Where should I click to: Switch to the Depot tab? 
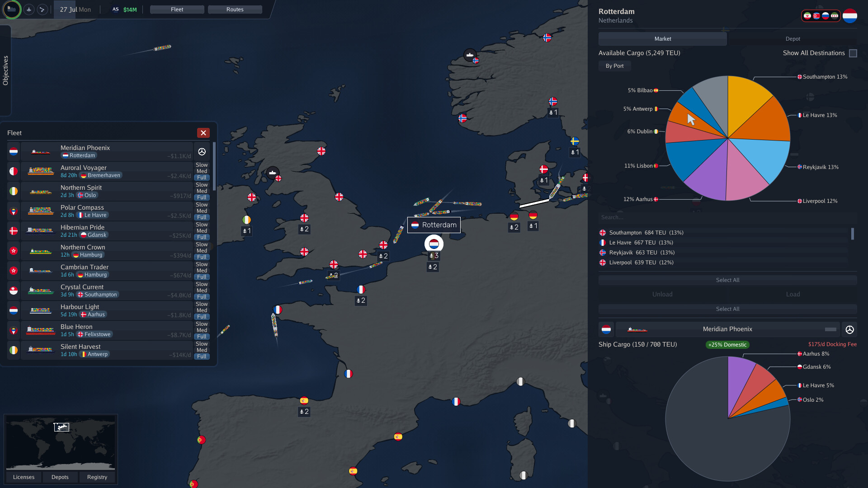click(793, 39)
